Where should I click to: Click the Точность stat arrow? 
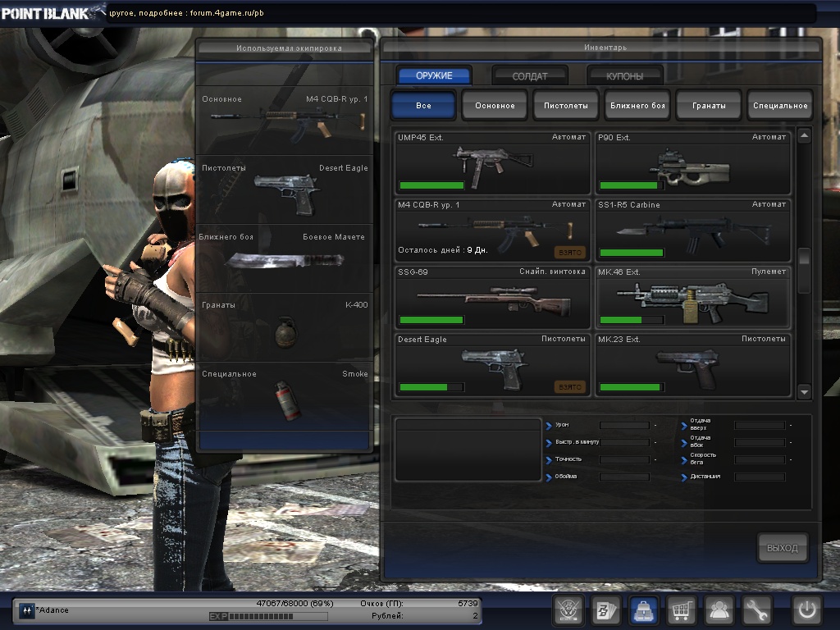[549, 460]
